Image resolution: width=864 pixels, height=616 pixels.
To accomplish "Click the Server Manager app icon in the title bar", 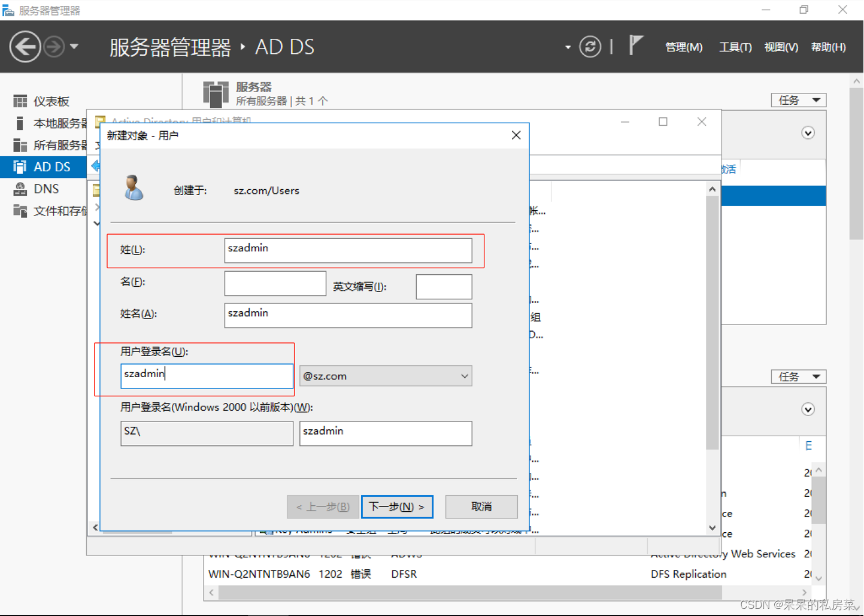I will pyautogui.click(x=8, y=10).
